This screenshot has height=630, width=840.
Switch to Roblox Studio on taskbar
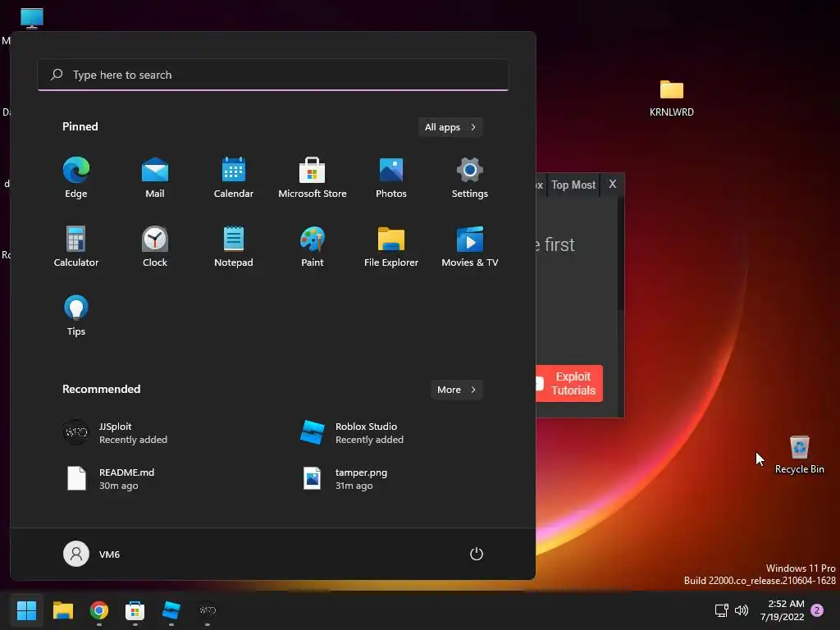click(171, 610)
